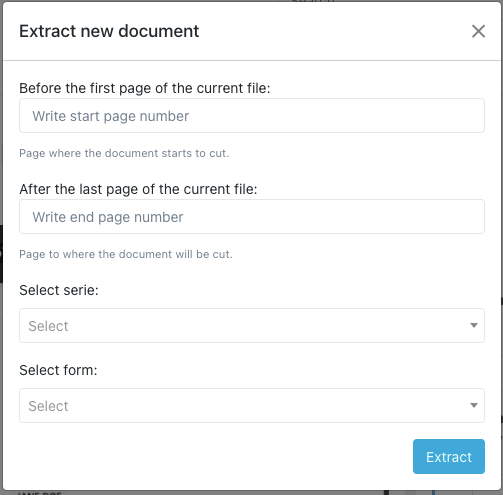
Task: Click the 'Select' placeholder in the form box
Action: [x=48, y=406]
